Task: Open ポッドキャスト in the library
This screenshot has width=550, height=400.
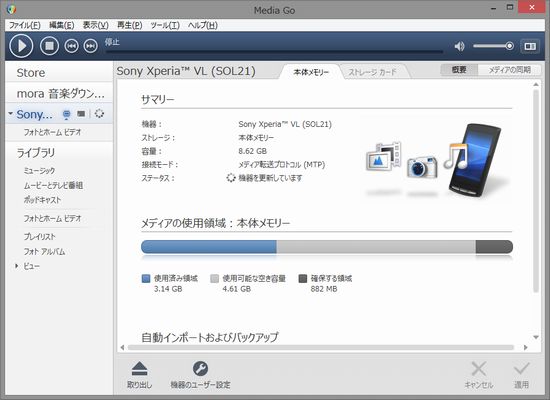Action: tap(42, 200)
